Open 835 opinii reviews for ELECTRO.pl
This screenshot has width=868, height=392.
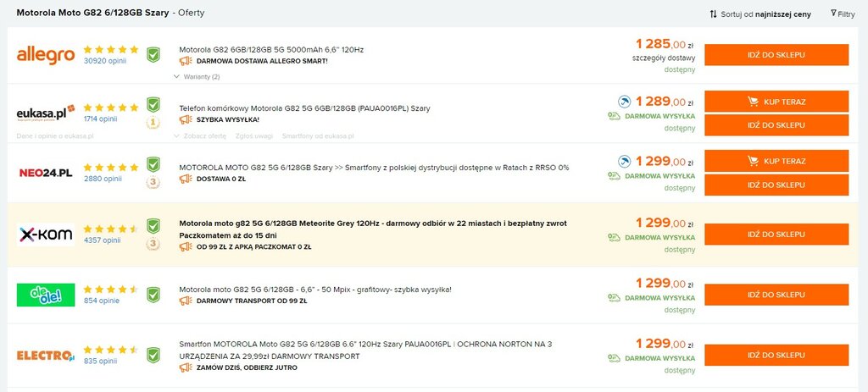pyautogui.click(x=100, y=361)
